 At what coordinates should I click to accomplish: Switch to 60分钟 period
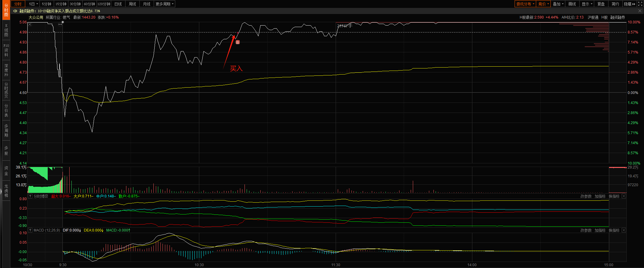tap(89, 4)
